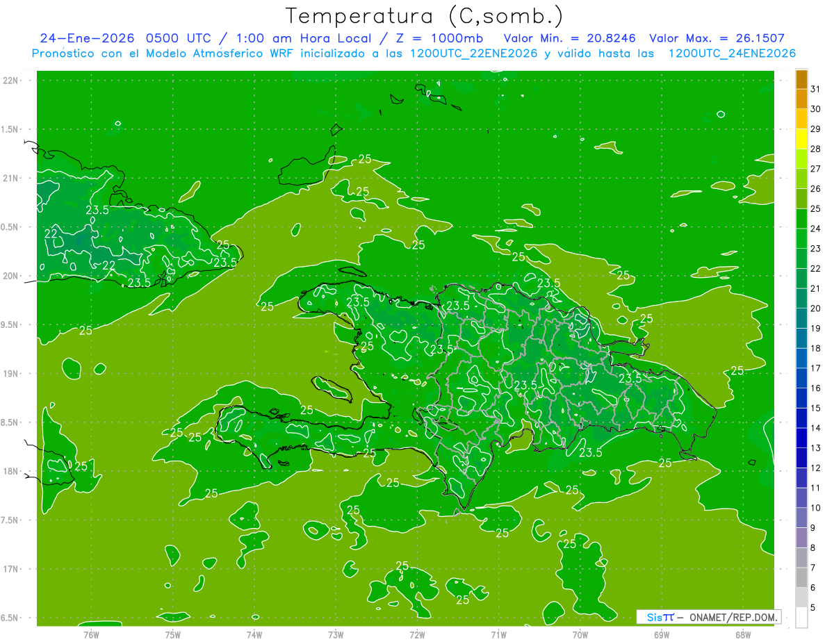Click the colorbar label 31
The height and width of the screenshot is (644, 834).
(x=815, y=90)
